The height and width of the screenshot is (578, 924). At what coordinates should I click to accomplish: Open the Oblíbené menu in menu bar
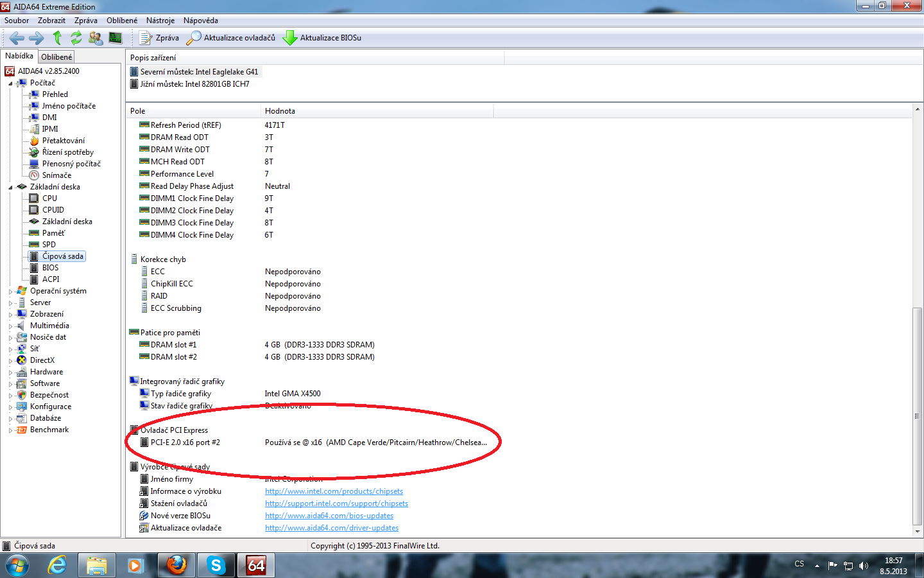point(122,21)
